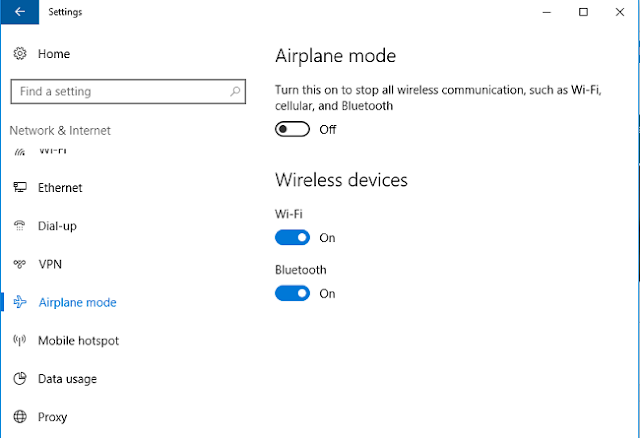The image size is (640, 438).
Task: Click the search magnifier icon
Action: [235, 91]
